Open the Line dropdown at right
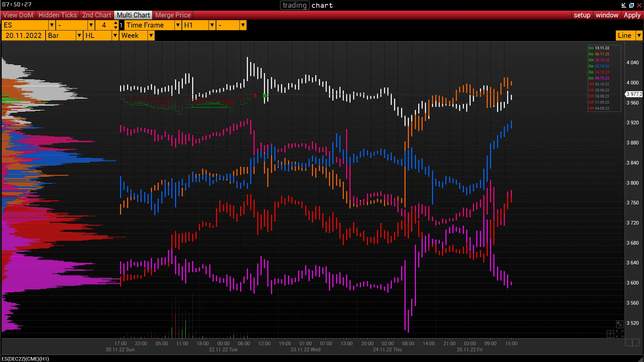The height and width of the screenshot is (362, 644). pos(639,36)
